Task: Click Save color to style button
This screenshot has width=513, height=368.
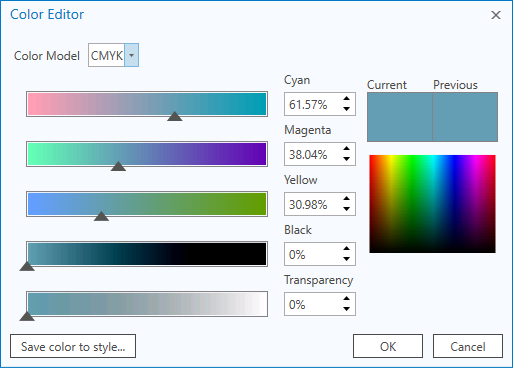Action: pyautogui.click(x=73, y=346)
